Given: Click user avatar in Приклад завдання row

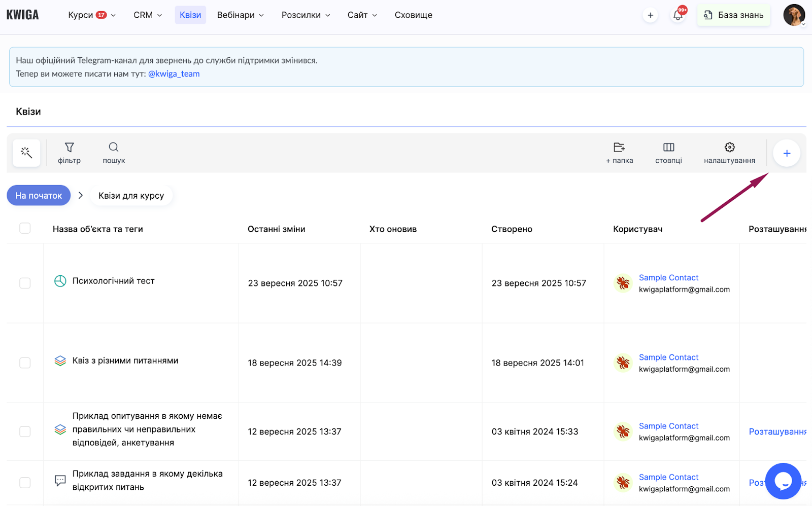Looking at the screenshot, I should [623, 483].
